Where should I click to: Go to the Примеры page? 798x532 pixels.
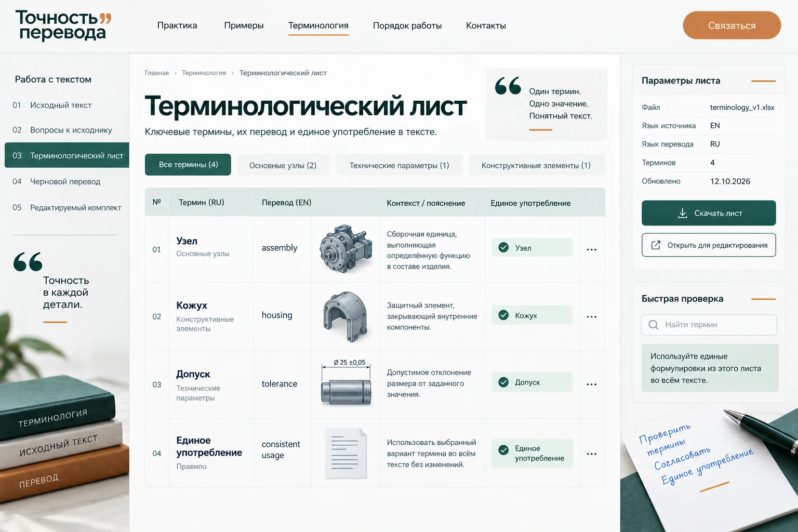244,25
